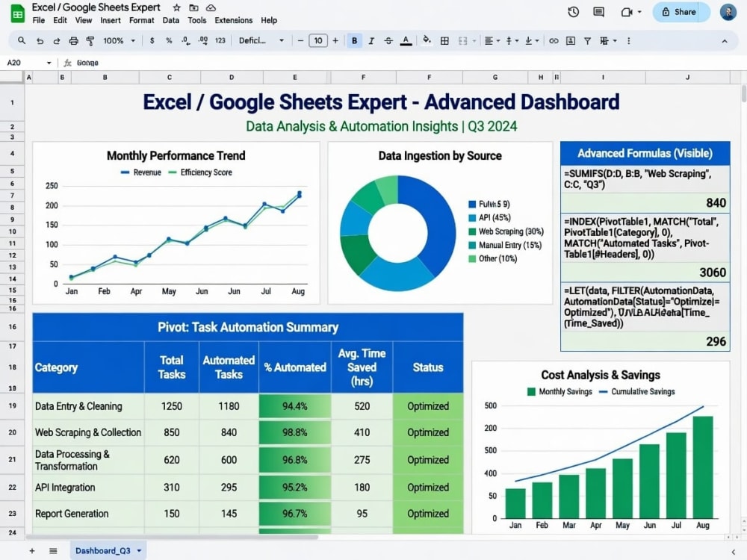Open Dashboard_Q3 tab options arrow

[x=139, y=551]
